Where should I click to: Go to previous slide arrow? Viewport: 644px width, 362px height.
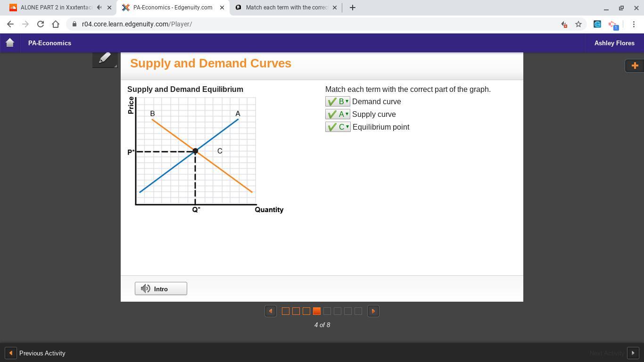click(x=271, y=311)
